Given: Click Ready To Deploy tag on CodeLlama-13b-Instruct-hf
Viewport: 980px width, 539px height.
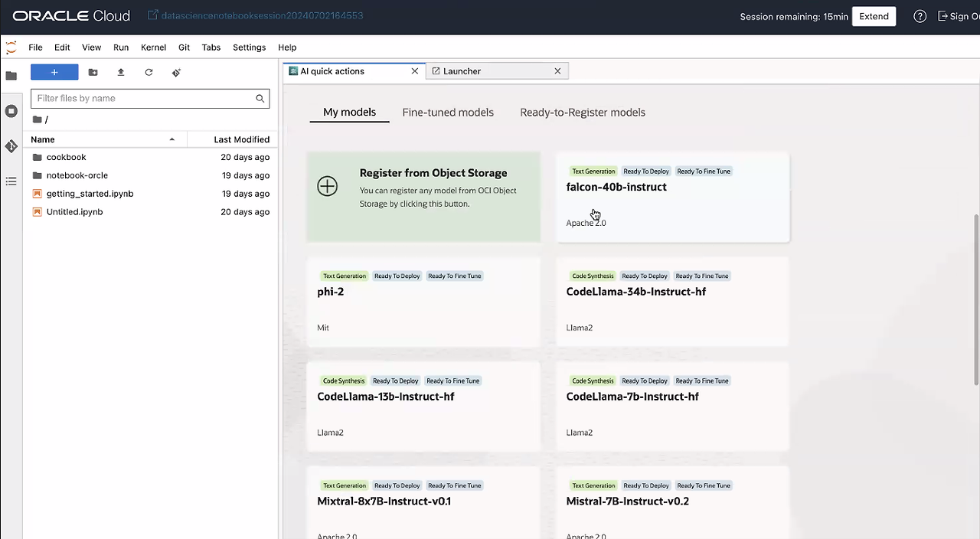Looking at the screenshot, I should coord(396,381).
